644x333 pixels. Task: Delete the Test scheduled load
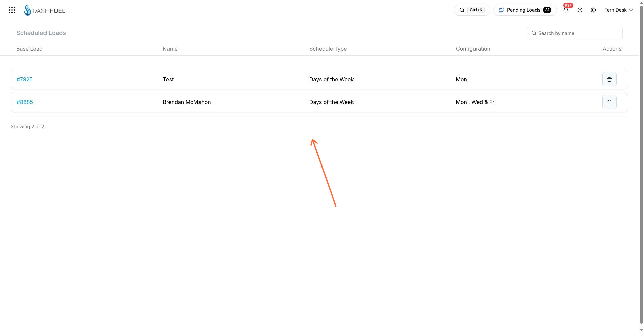[609, 79]
